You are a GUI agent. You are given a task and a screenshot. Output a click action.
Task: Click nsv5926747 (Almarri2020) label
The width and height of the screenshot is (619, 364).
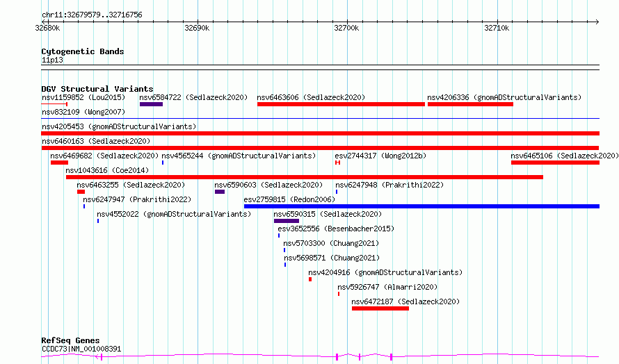tap(387, 287)
